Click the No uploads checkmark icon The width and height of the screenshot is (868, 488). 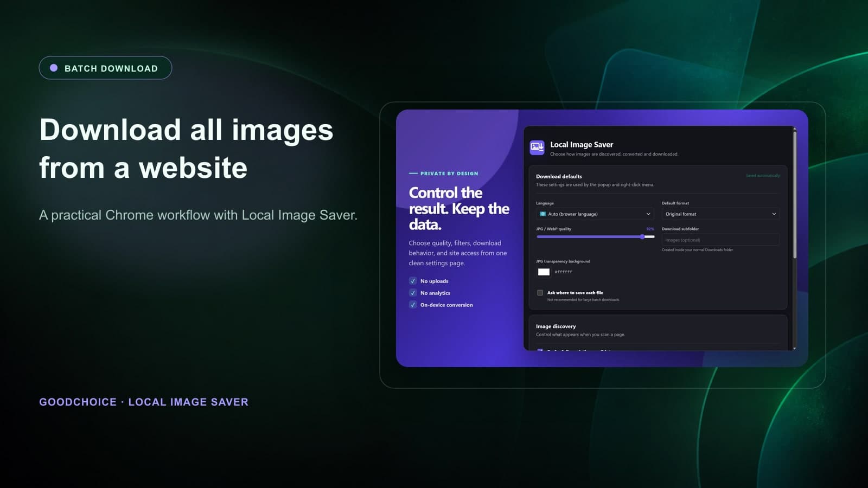click(x=413, y=281)
